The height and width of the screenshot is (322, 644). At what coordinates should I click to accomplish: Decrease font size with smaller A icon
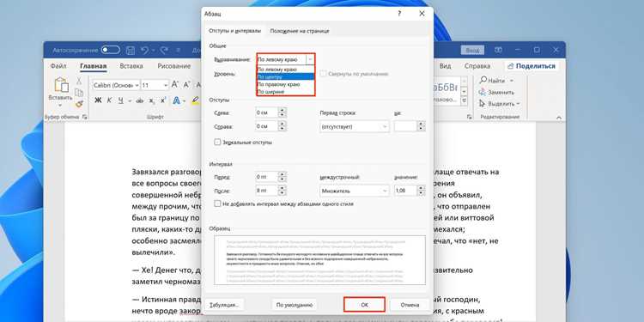click(x=186, y=85)
